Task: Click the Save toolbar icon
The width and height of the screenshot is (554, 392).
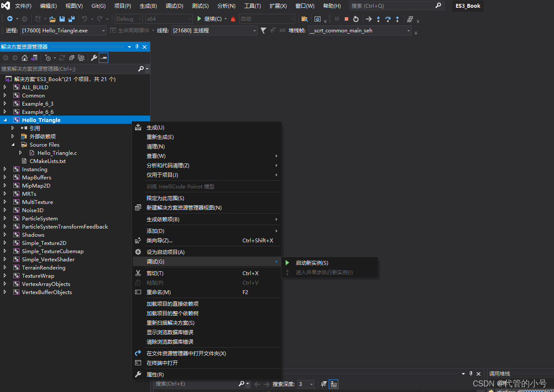Action: coord(61,19)
